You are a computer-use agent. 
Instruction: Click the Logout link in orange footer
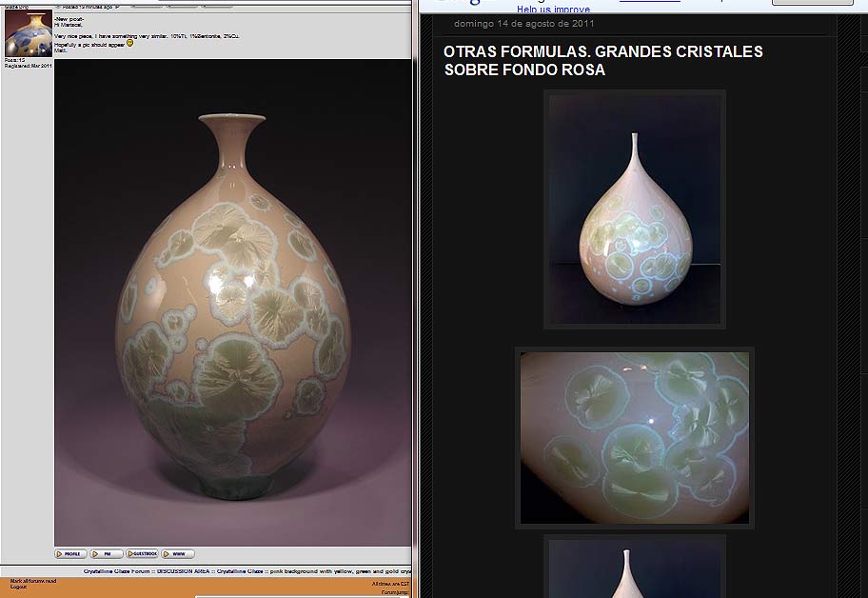coord(18,587)
